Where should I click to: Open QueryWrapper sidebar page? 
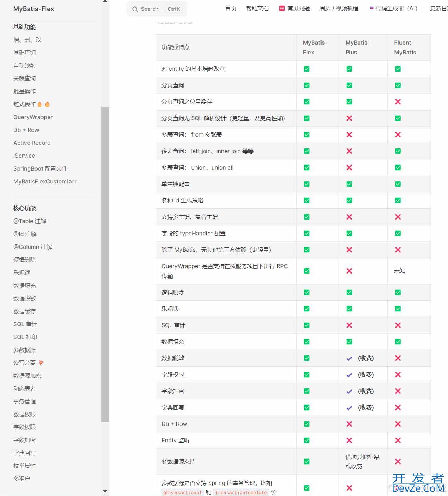pos(33,117)
